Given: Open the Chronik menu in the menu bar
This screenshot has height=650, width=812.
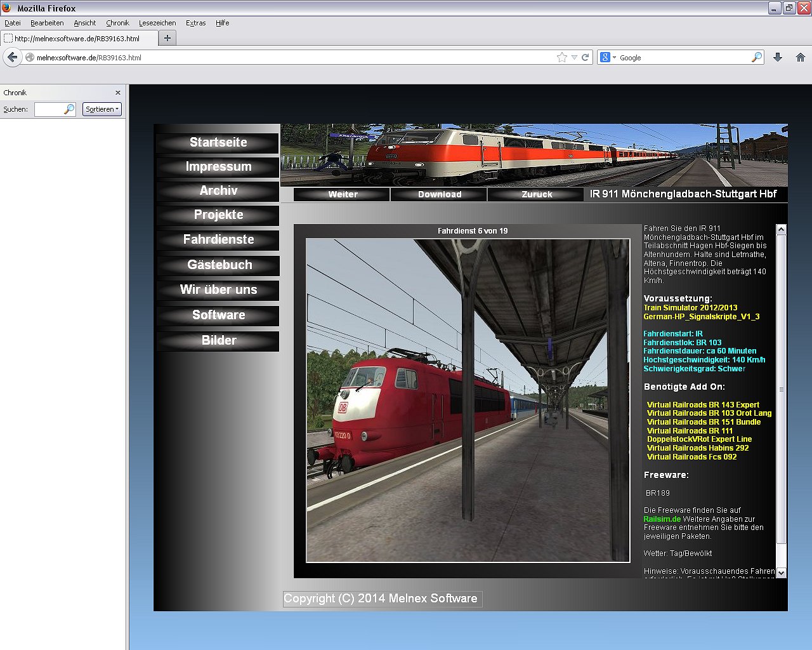Looking at the screenshot, I should point(117,23).
